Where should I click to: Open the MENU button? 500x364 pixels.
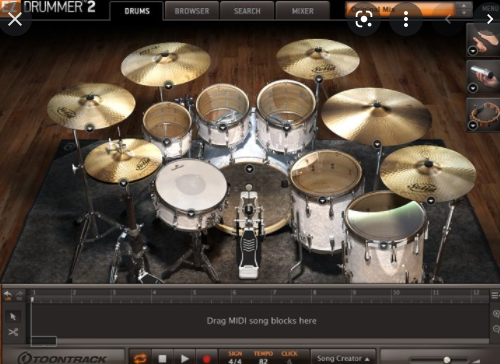point(490,8)
